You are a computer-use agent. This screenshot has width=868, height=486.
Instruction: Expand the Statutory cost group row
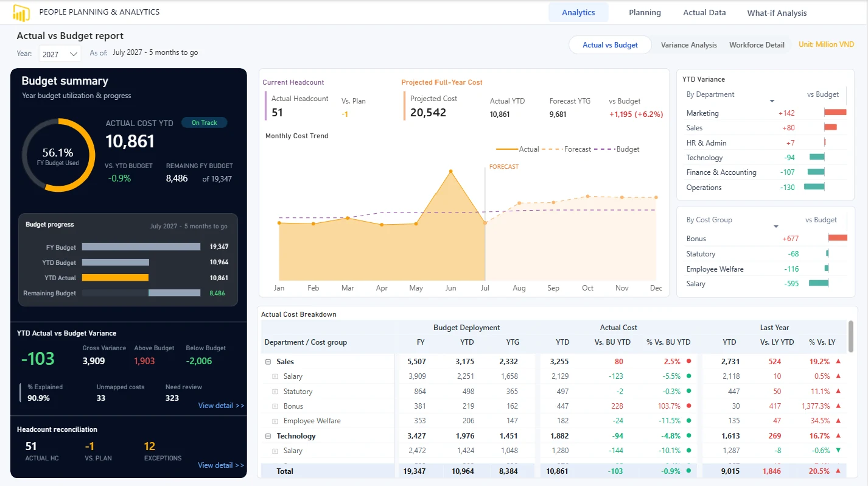275,392
